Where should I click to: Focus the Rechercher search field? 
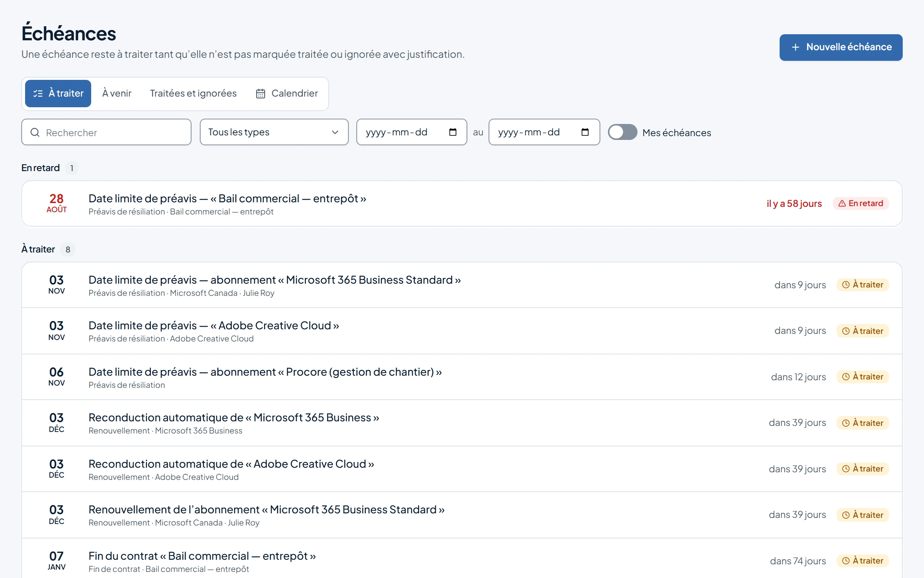pyautogui.click(x=106, y=132)
